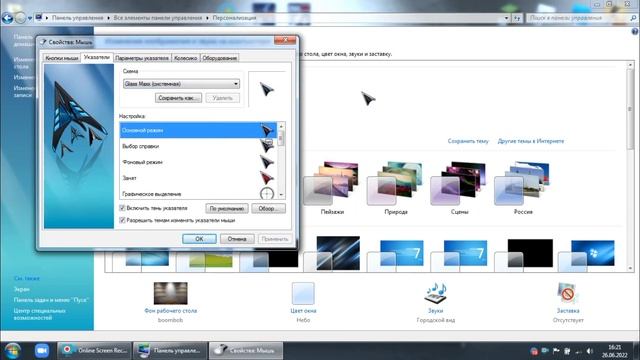Click the search magnifier icon in Control Panel

633,18
